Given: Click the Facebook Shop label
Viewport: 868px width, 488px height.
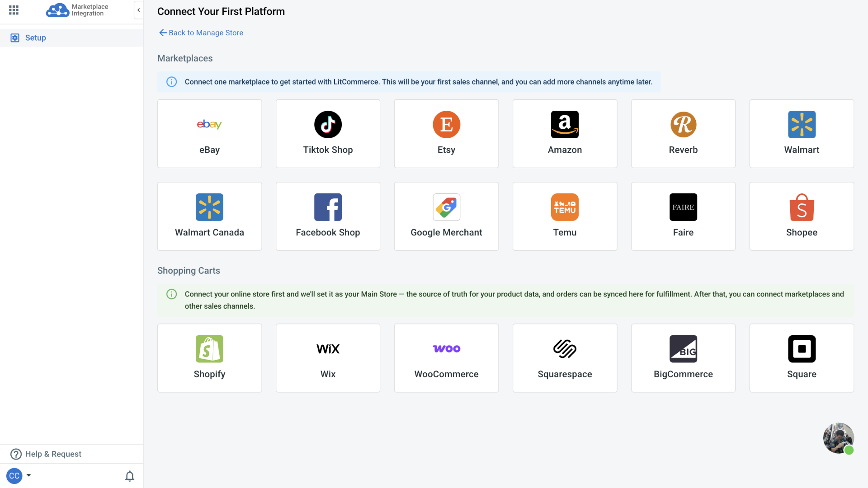Looking at the screenshot, I should pos(328,232).
